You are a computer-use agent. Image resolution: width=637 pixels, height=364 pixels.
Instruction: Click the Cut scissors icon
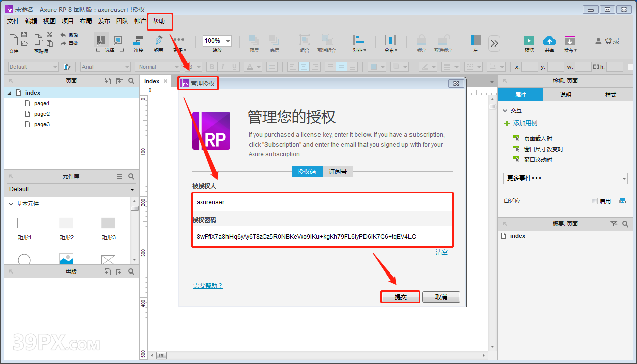click(x=50, y=34)
